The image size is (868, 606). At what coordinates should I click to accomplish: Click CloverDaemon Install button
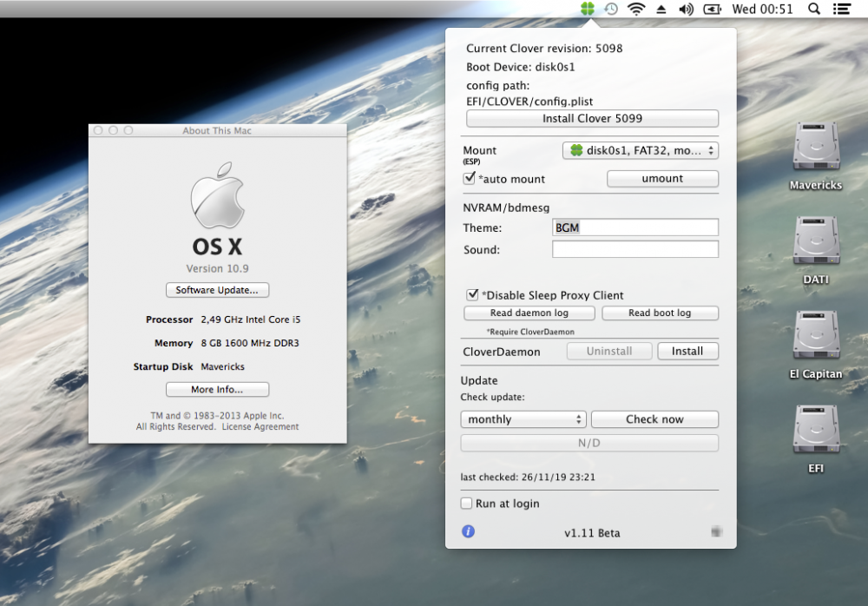(x=687, y=352)
